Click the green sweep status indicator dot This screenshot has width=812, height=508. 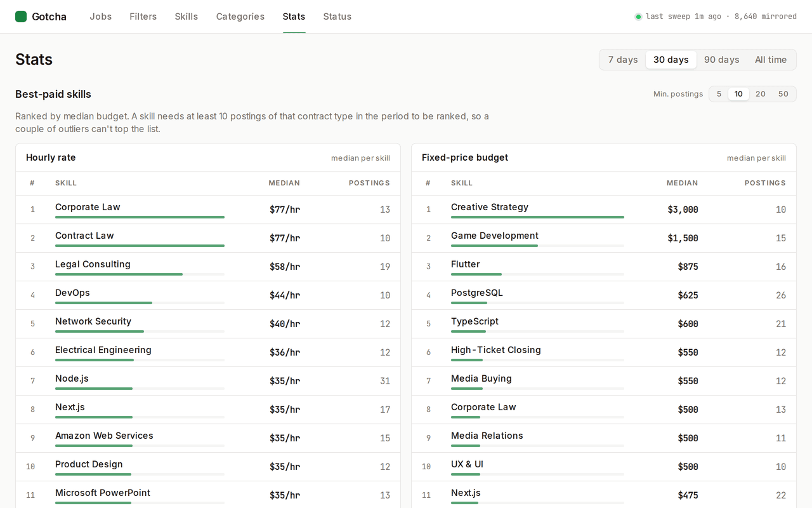pyautogui.click(x=638, y=17)
